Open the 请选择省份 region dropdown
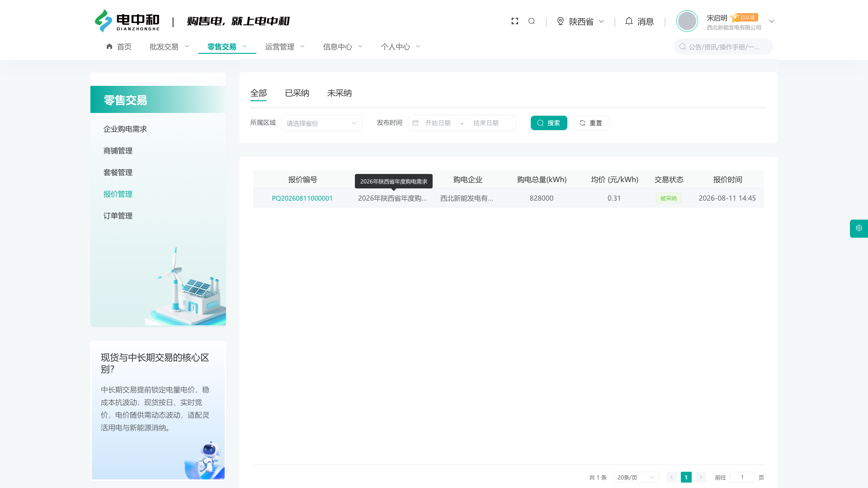 tap(322, 123)
